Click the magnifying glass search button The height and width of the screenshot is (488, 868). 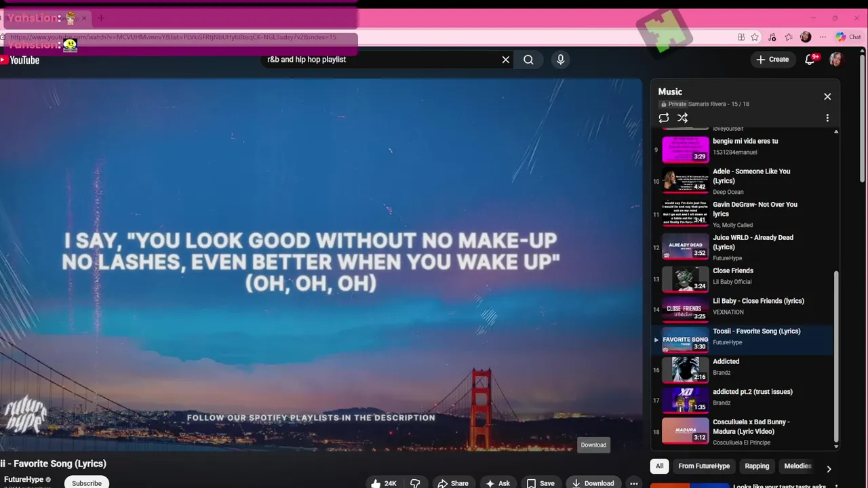[528, 60]
